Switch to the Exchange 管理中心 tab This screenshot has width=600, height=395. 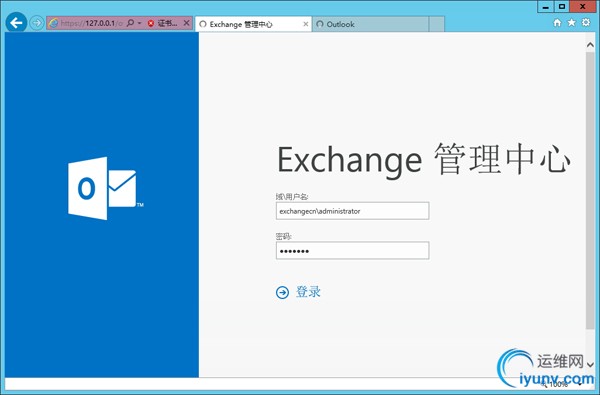coord(253,24)
